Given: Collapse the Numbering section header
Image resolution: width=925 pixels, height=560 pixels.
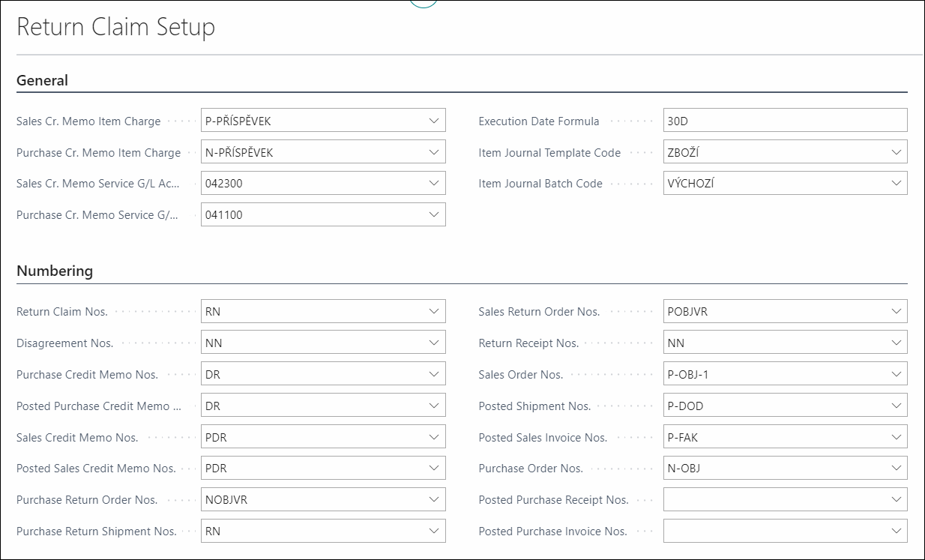Looking at the screenshot, I should click(x=55, y=271).
